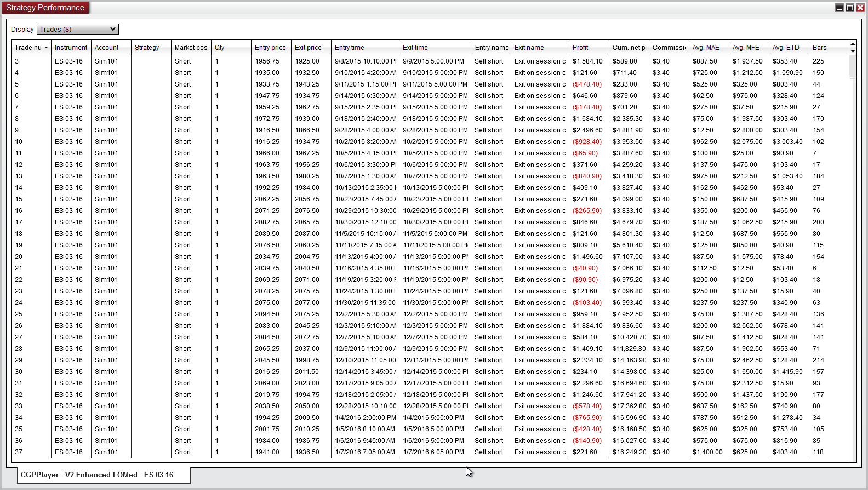Click Sell short entry name in trade 30 row
The width and height of the screenshot is (868, 490).
point(489,372)
